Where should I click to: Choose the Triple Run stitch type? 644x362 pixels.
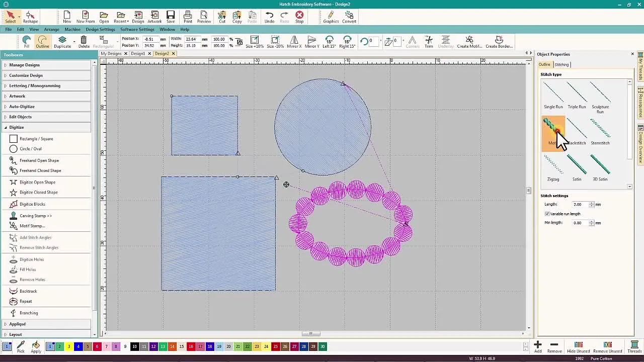point(577,95)
